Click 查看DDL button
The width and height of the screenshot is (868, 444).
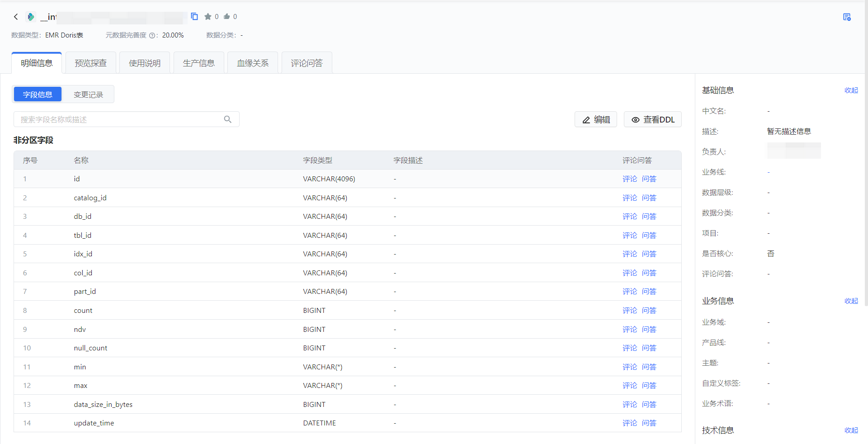click(653, 119)
